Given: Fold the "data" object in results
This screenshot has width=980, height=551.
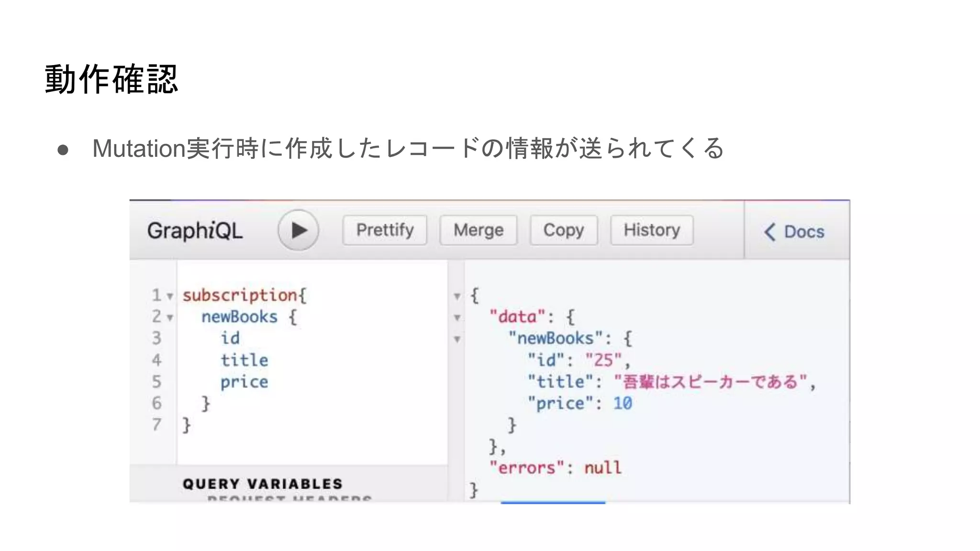Looking at the screenshot, I should click(x=457, y=318).
